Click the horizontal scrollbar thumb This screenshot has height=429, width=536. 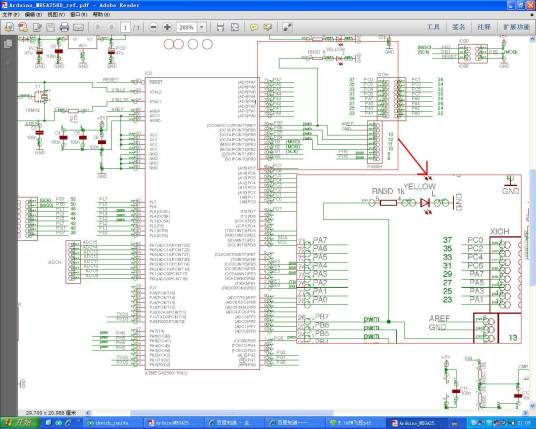click(231, 413)
